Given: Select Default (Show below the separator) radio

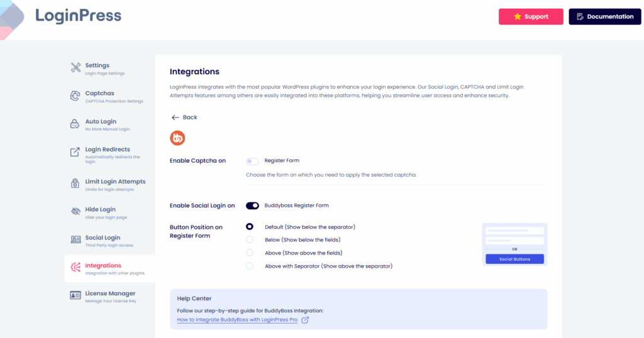Looking at the screenshot, I should pos(250,227).
